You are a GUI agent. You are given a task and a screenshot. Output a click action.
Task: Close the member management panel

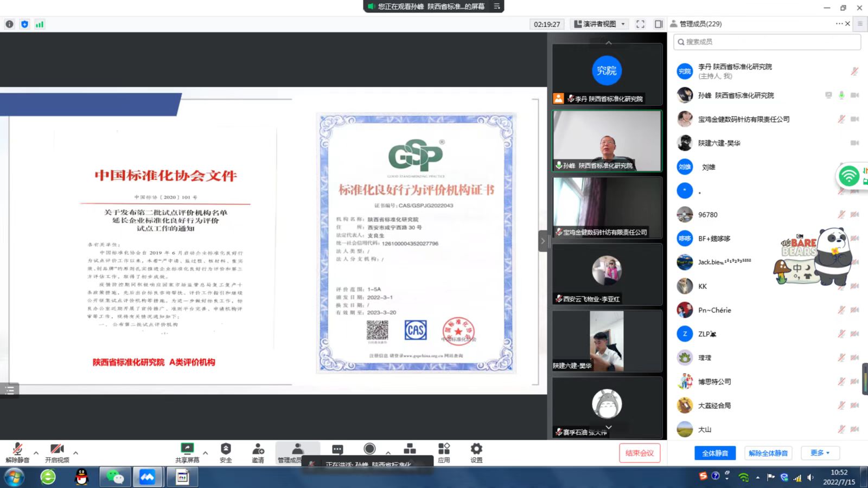coord(847,23)
